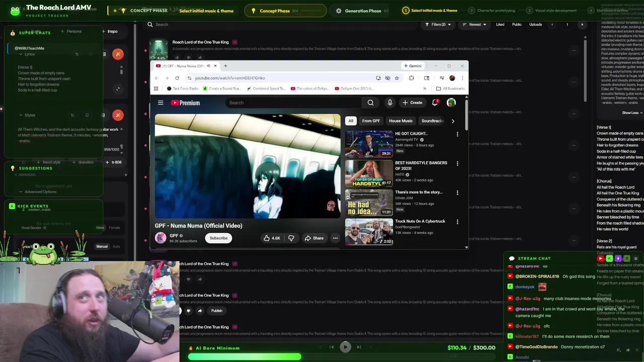The image size is (644, 362).
Task: Click the search magnifier in the song library
Action: [x=150, y=24]
